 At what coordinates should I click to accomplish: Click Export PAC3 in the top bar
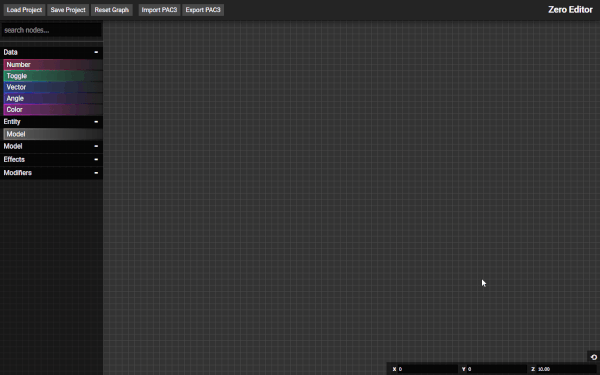click(203, 10)
